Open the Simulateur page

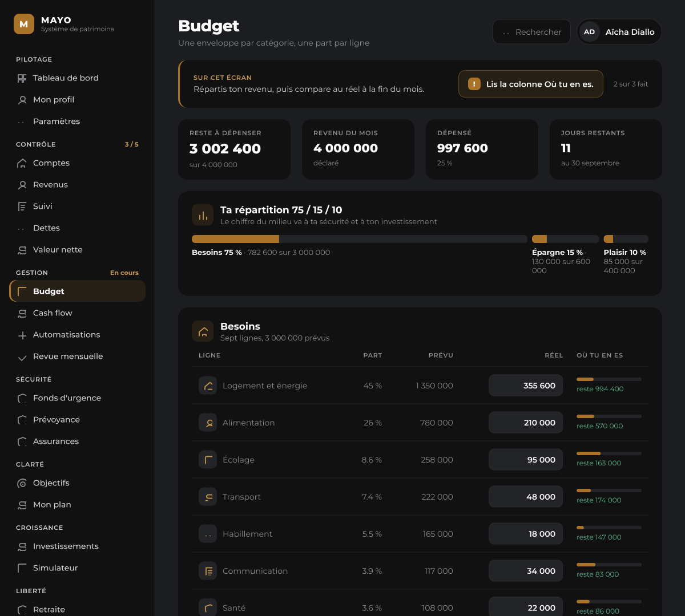(x=78, y=568)
